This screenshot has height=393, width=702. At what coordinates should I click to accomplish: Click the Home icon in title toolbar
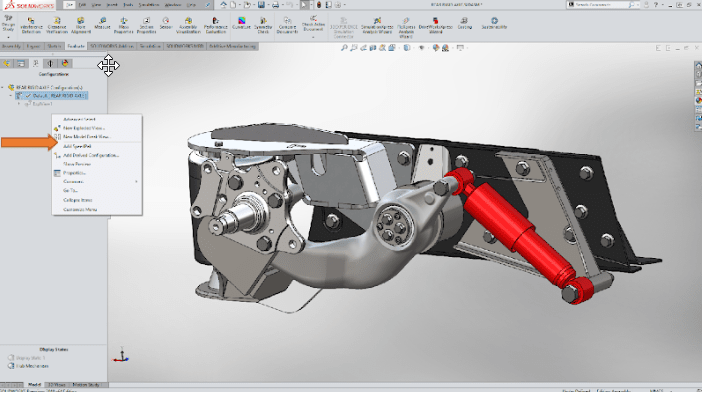pos(223,5)
